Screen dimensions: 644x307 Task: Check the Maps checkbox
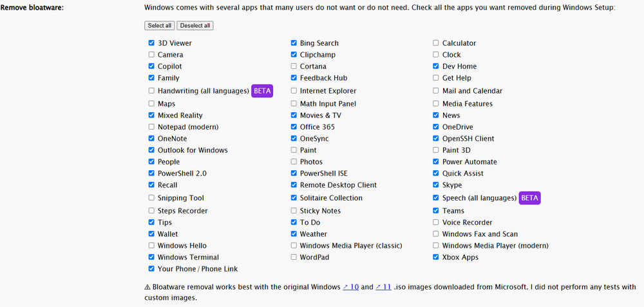click(x=151, y=104)
